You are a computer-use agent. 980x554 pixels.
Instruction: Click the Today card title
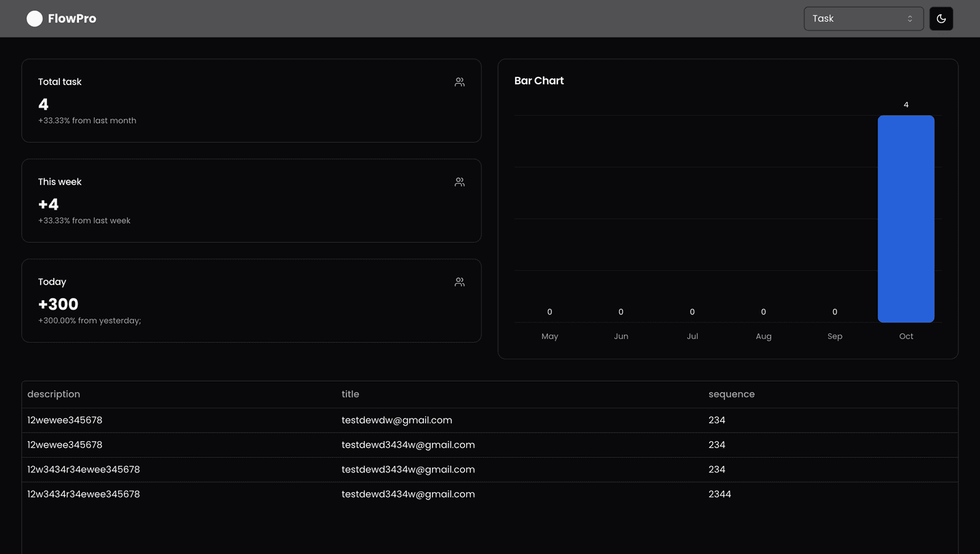coord(52,282)
